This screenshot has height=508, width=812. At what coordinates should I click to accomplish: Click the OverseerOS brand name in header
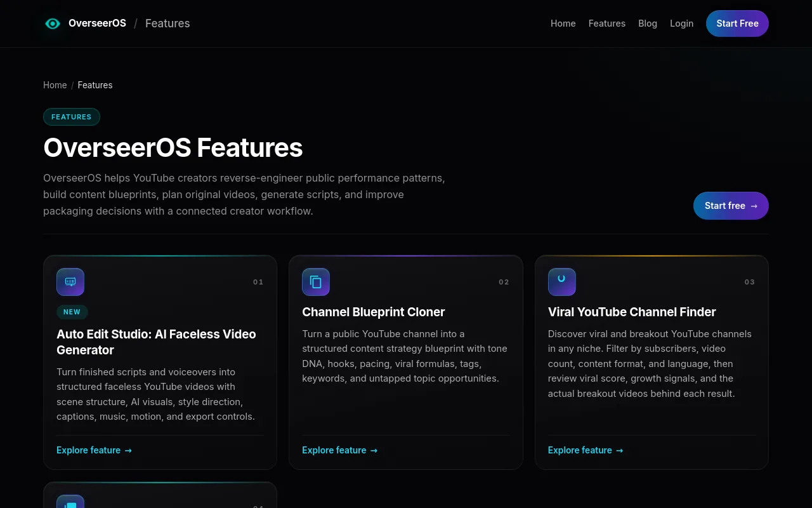pos(97,23)
